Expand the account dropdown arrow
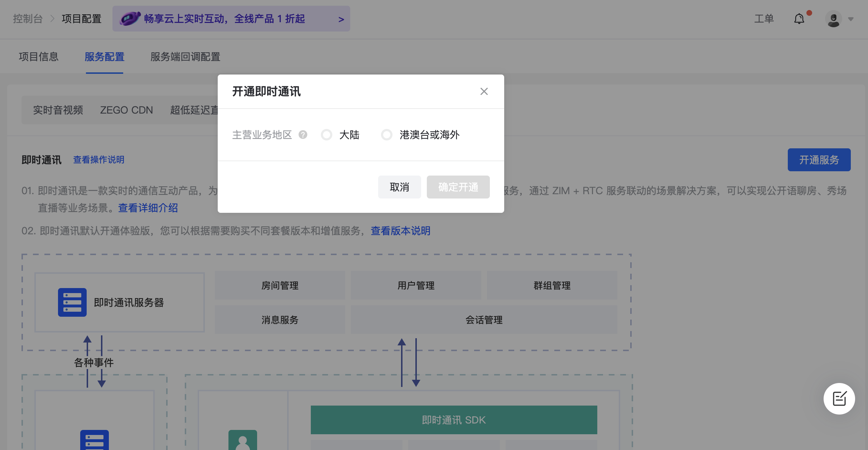This screenshot has height=450, width=868. pyautogui.click(x=851, y=19)
